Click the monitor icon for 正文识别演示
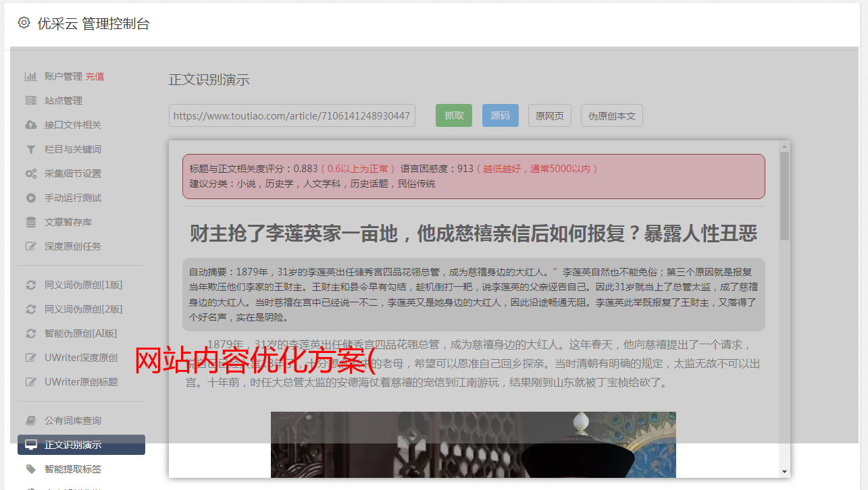This screenshot has height=490, width=868. tap(30, 445)
